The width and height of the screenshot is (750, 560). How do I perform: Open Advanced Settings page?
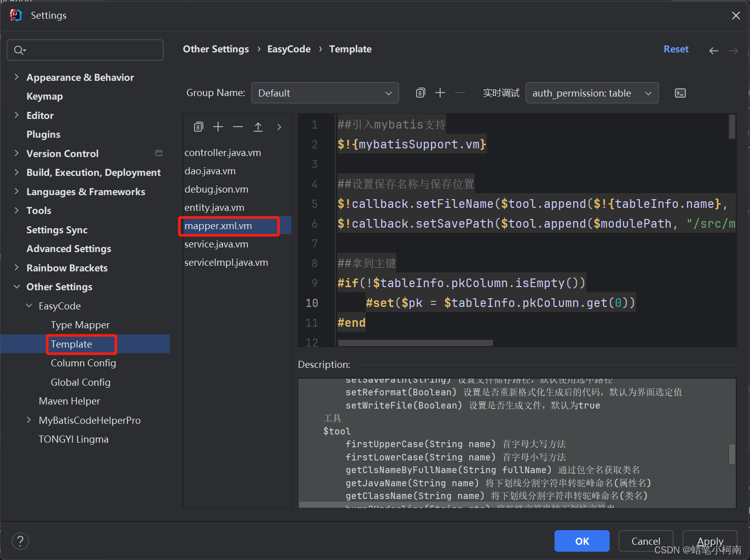[69, 248]
